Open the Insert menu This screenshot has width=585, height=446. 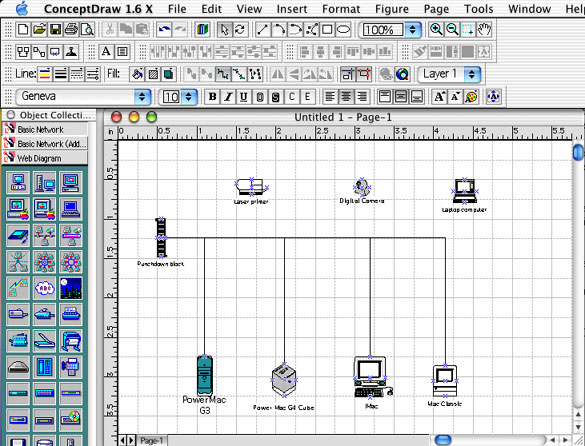click(292, 9)
